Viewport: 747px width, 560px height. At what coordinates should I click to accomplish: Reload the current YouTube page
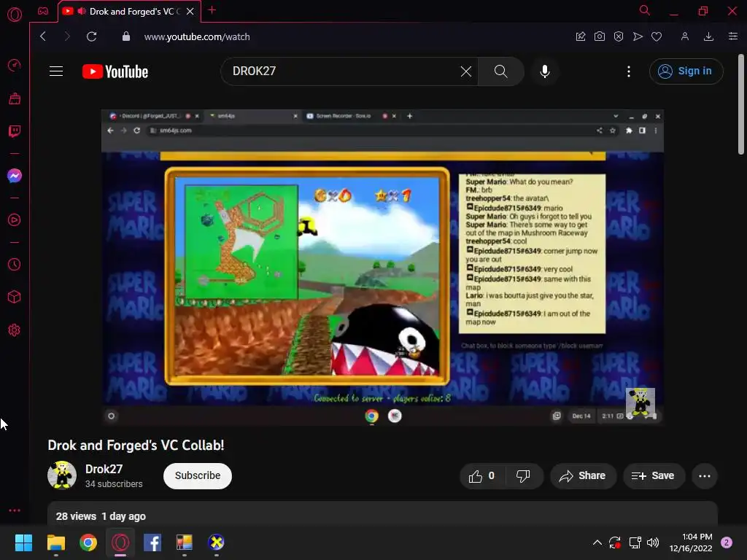(x=91, y=36)
